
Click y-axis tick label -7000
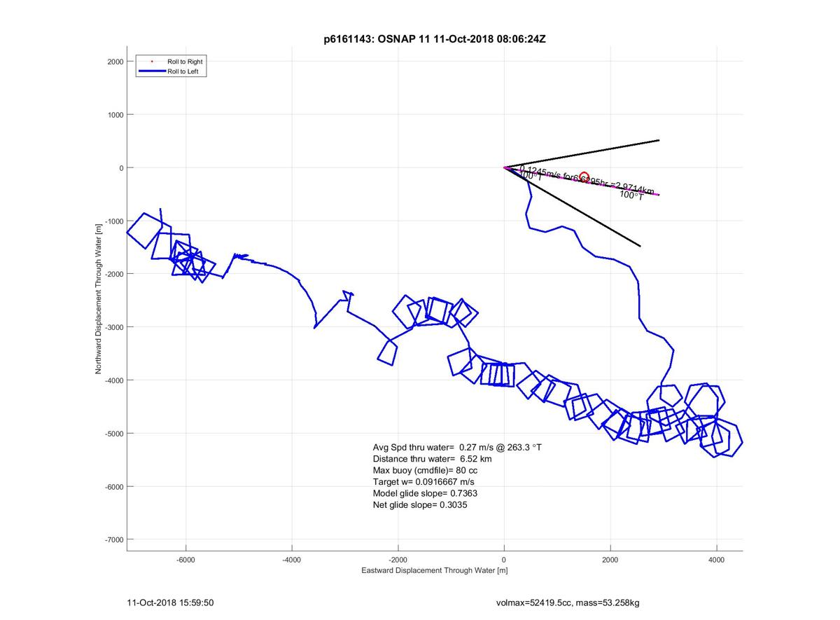(114, 539)
